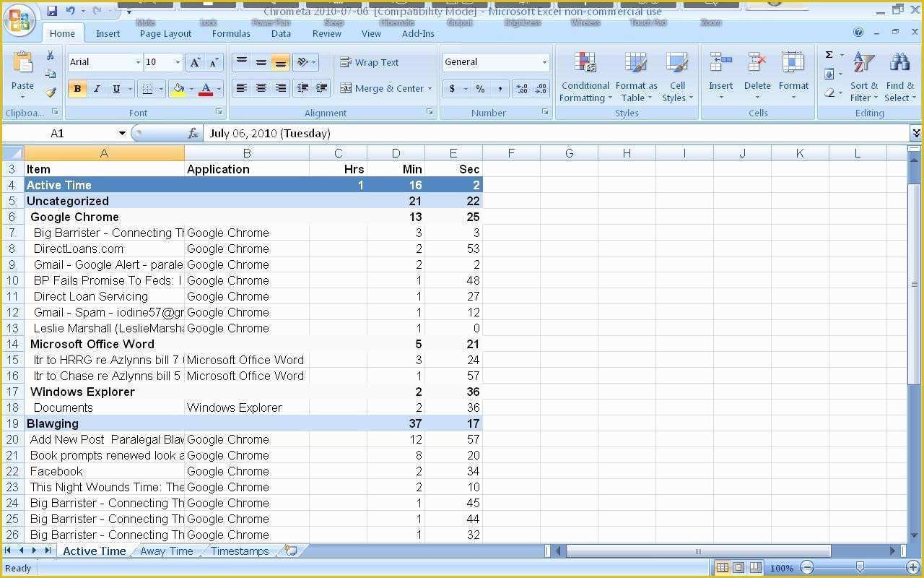
Task: Shrink font size with smaller A
Action: (214, 63)
